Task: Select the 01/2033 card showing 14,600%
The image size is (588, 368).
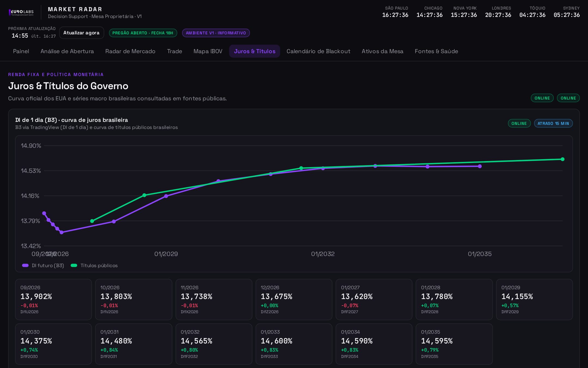Action: click(x=294, y=344)
